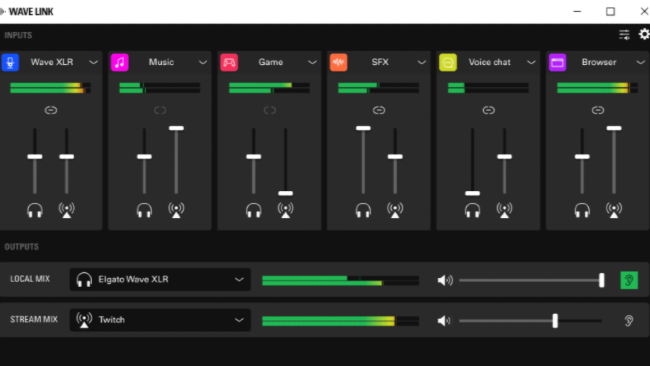Expand the Voice chat channel dropdown
Screen dimensions: 650x366
[531, 63]
